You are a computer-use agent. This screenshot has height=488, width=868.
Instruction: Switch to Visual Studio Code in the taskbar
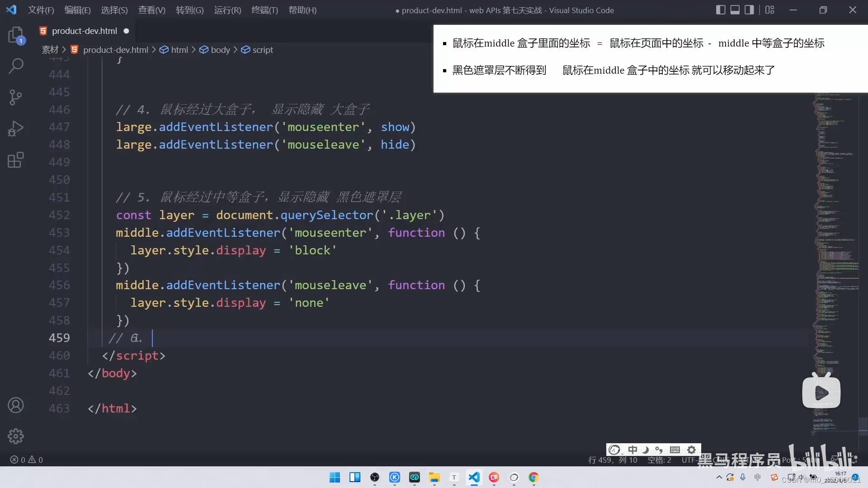point(474,478)
